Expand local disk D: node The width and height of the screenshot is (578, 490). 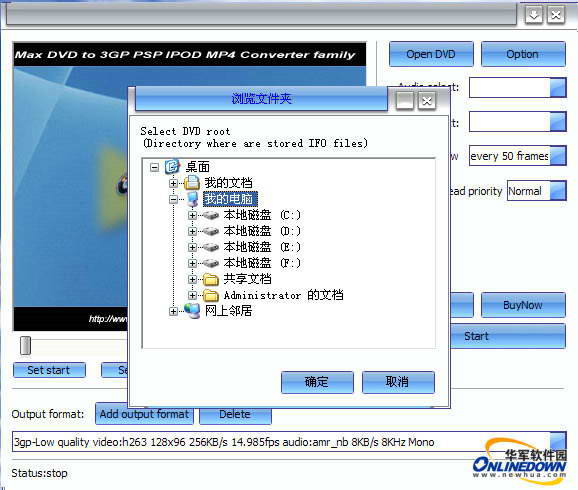click(x=192, y=232)
